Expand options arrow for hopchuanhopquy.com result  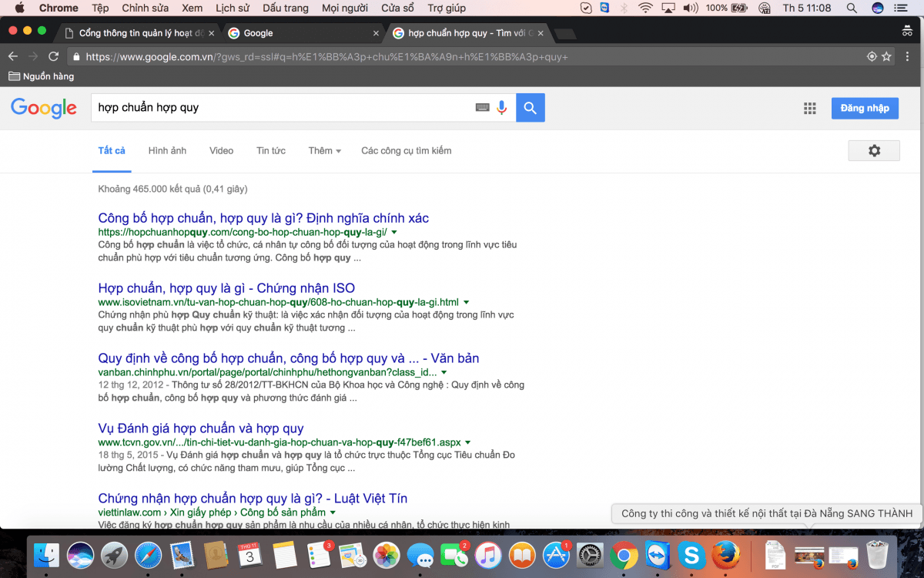pos(394,232)
